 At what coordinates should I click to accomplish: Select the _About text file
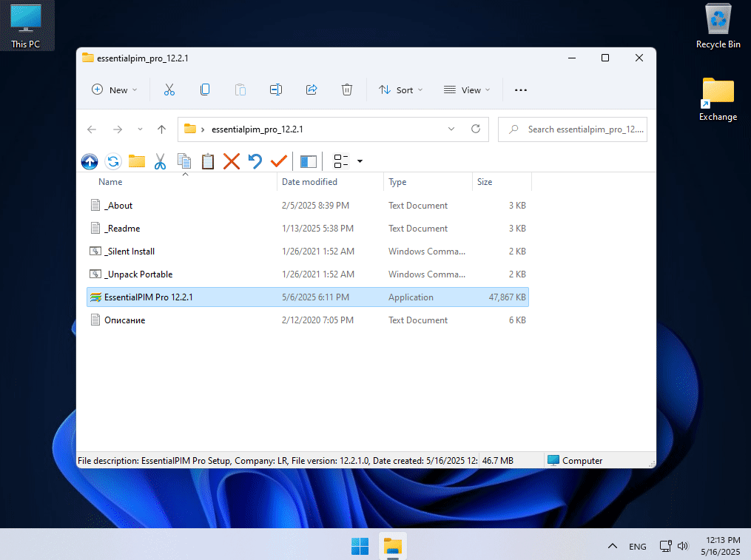pyautogui.click(x=308, y=206)
